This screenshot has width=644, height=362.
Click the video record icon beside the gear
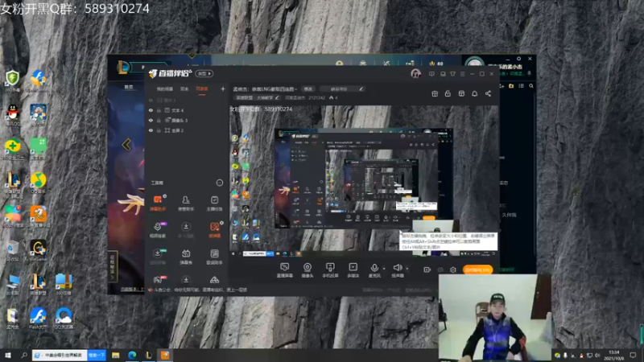(x=427, y=269)
